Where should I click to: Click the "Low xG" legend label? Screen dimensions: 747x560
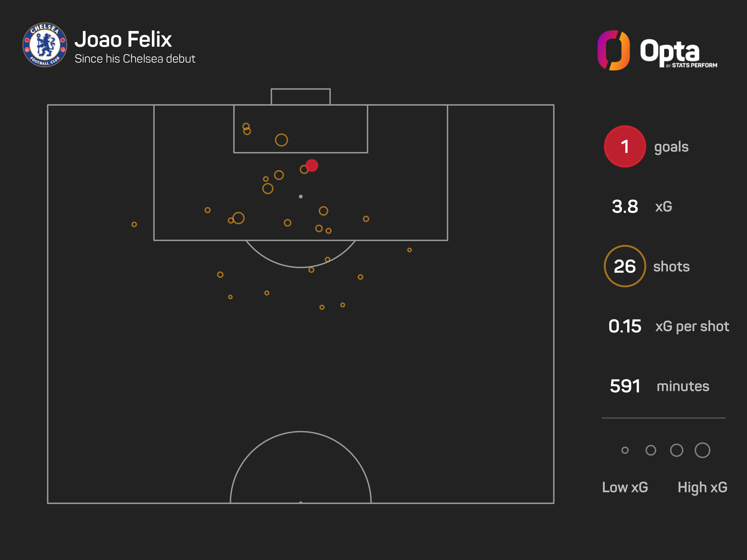pos(625,487)
